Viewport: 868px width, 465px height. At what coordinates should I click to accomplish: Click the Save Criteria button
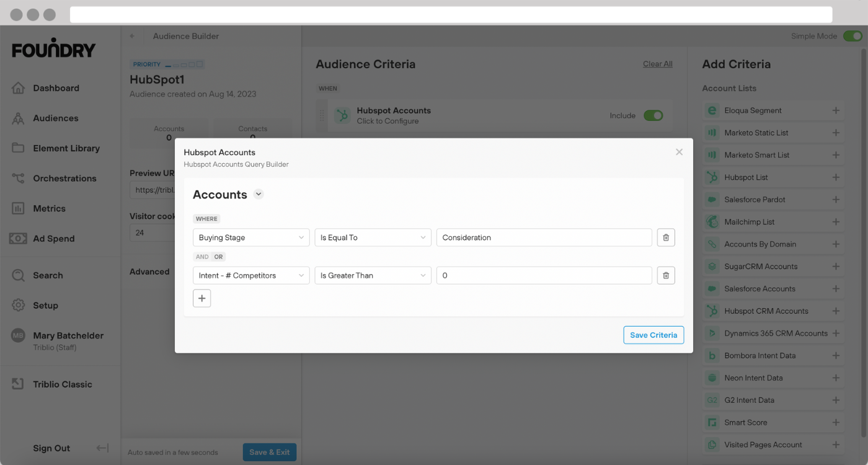pos(653,335)
